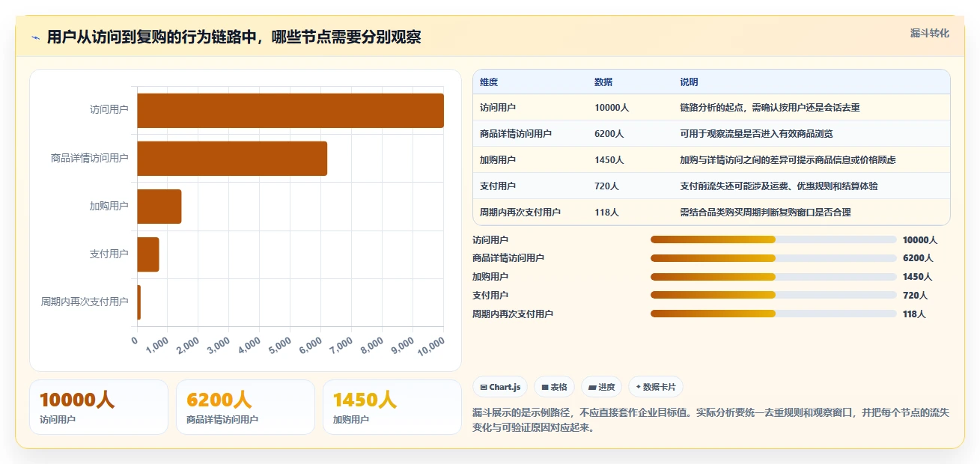Click the 访问用户 progress bar
The image size is (980, 464).
(773, 239)
